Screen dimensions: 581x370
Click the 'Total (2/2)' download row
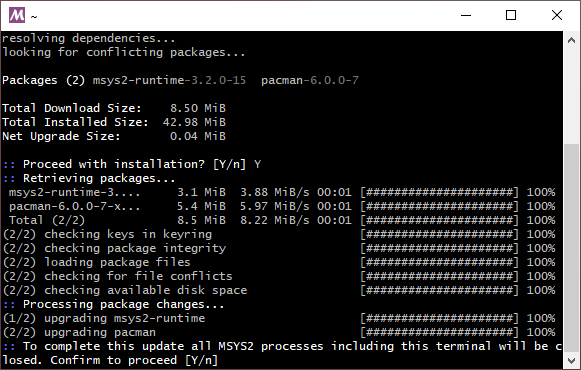282,220
